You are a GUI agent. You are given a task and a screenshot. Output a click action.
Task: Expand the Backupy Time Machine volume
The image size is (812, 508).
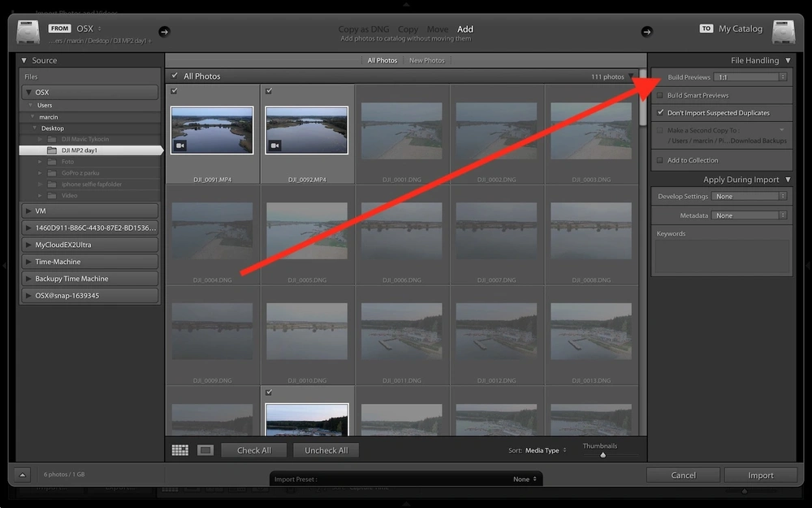coord(28,279)
